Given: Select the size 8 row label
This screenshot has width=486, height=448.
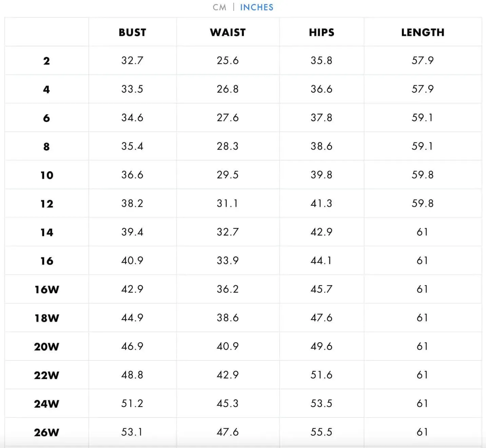Looking at the screenshot, I should click(x=46, y=147).
